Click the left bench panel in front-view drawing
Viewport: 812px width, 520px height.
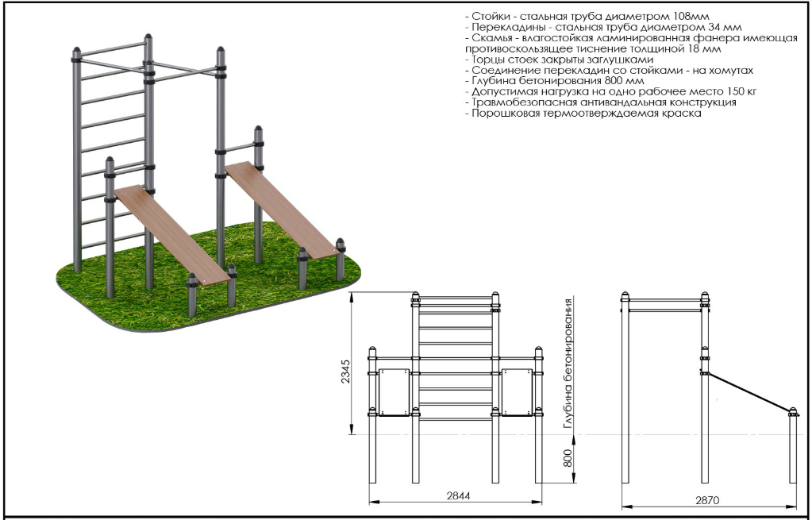point(394,391)
